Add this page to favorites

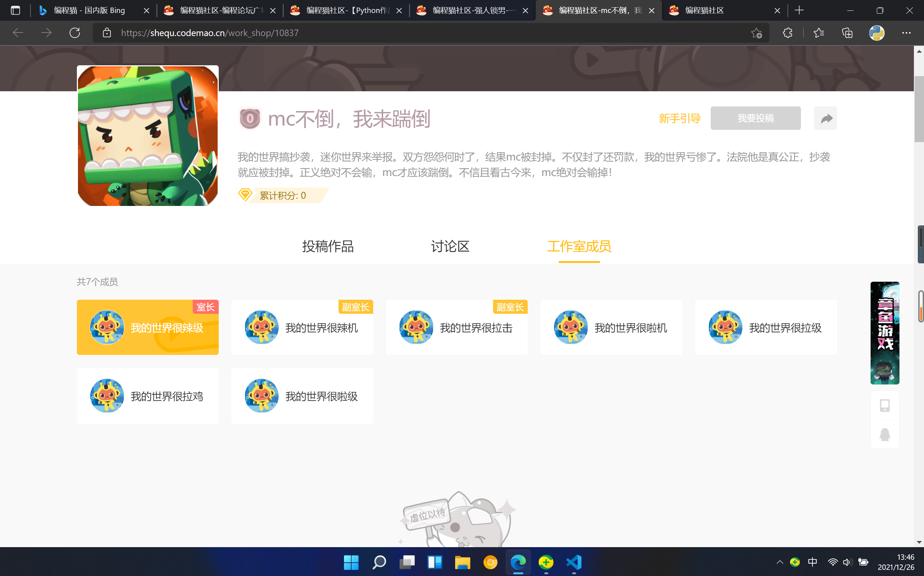756,33
